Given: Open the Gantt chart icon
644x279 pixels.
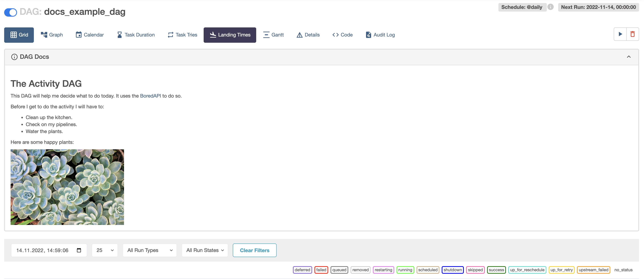Looking at the screenshot, I should 266,35.
